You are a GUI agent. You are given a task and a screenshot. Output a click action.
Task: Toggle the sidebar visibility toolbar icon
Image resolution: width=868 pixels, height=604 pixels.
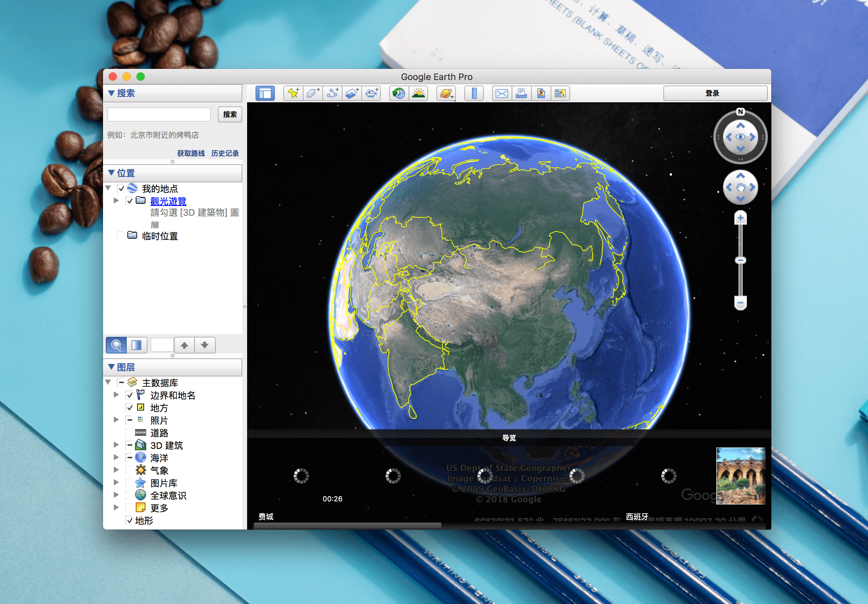tap(265, 93)
